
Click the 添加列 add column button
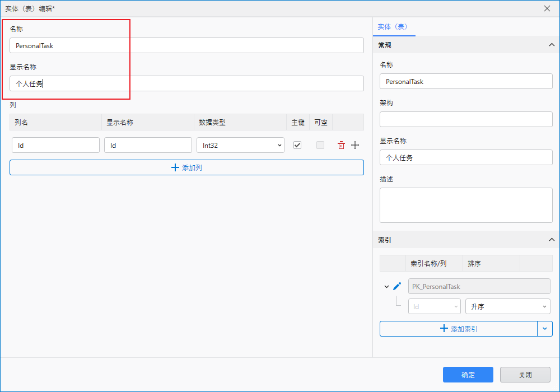tap(186, 167)
